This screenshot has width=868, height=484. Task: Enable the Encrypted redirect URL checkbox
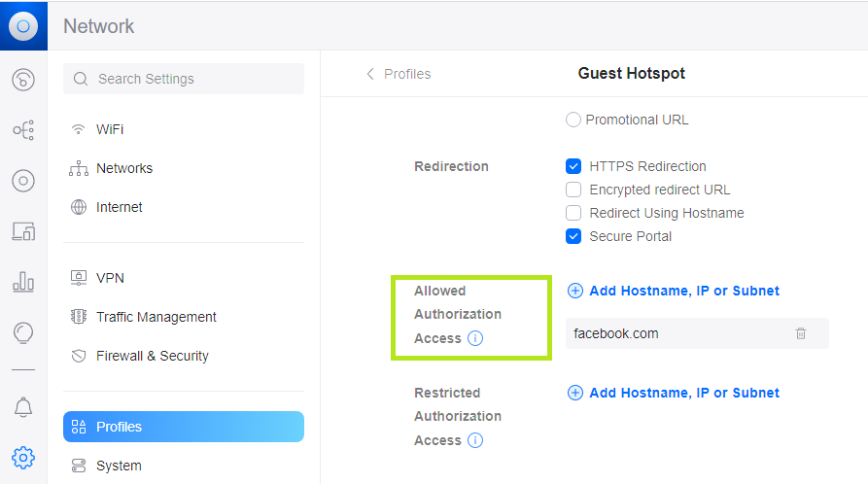pyautogui.click(x=573, y=190)
